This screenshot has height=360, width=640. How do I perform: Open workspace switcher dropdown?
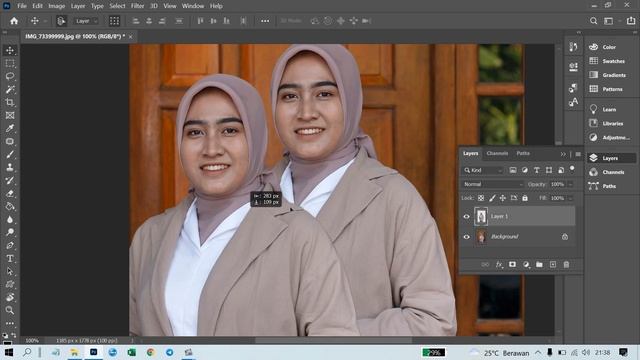coord(610,21)
